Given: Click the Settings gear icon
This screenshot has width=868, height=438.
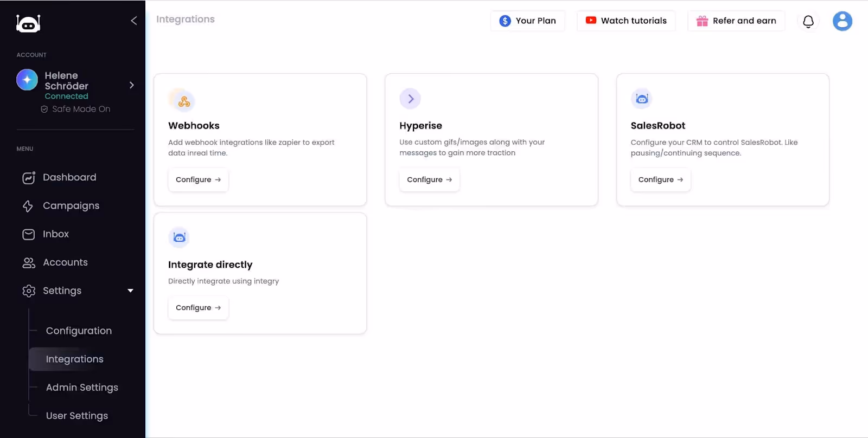Looking at the screenshot, I should [29, 291].
